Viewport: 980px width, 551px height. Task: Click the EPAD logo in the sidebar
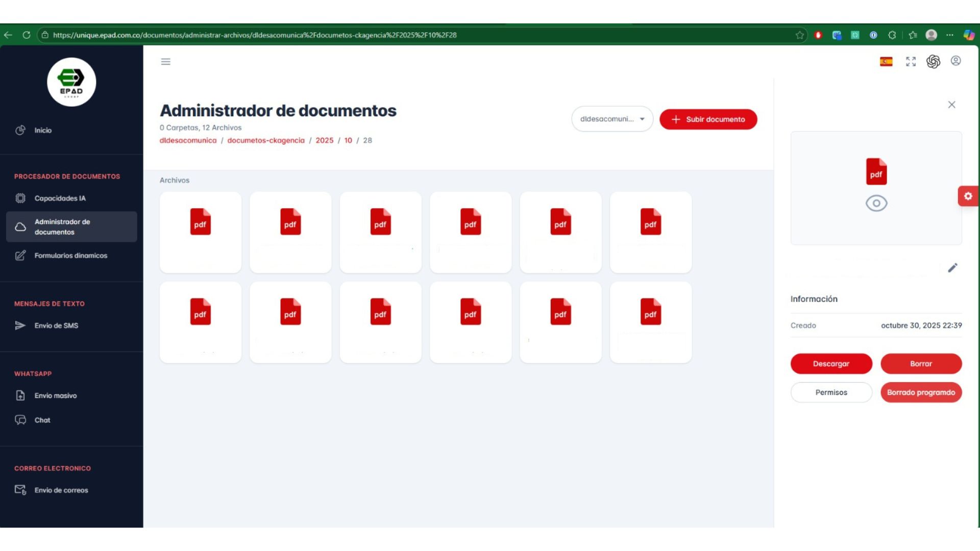71,82
